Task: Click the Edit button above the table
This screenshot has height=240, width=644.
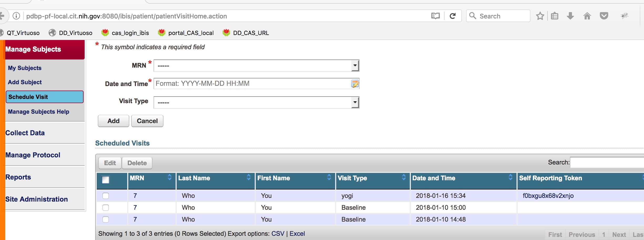Action: click(x=110, y=163)
